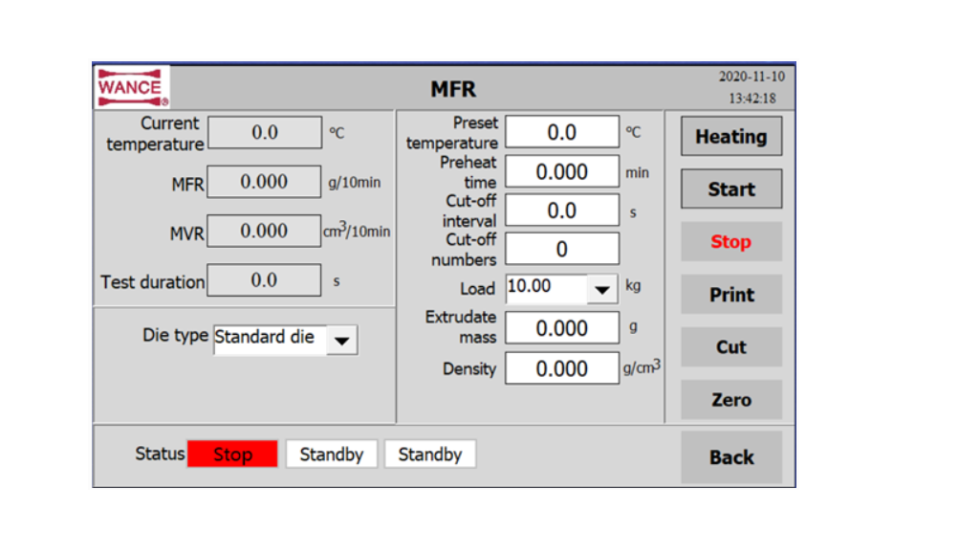Click the Print button

pyautogui.click(x=731, y=295)
